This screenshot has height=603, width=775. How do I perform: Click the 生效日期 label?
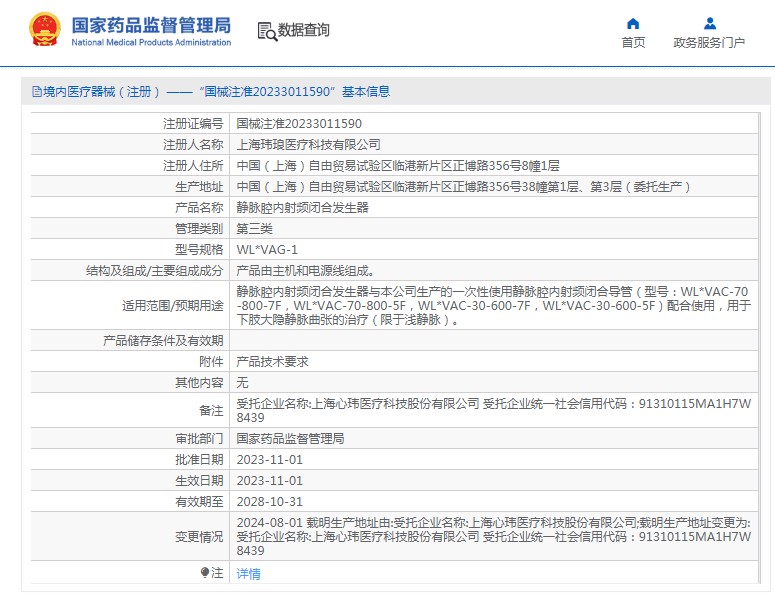199,480
